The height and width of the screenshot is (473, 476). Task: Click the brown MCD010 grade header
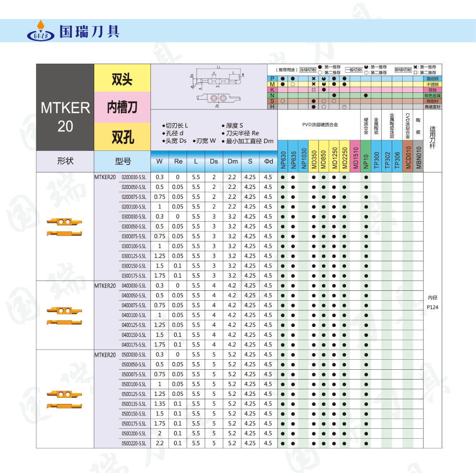408,156
